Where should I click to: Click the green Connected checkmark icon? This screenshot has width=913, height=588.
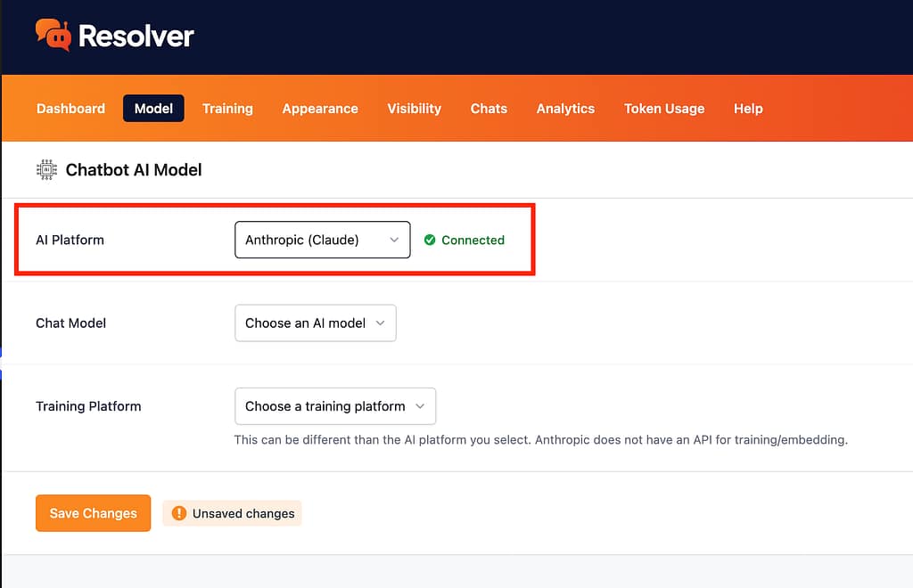coord(430,240)
